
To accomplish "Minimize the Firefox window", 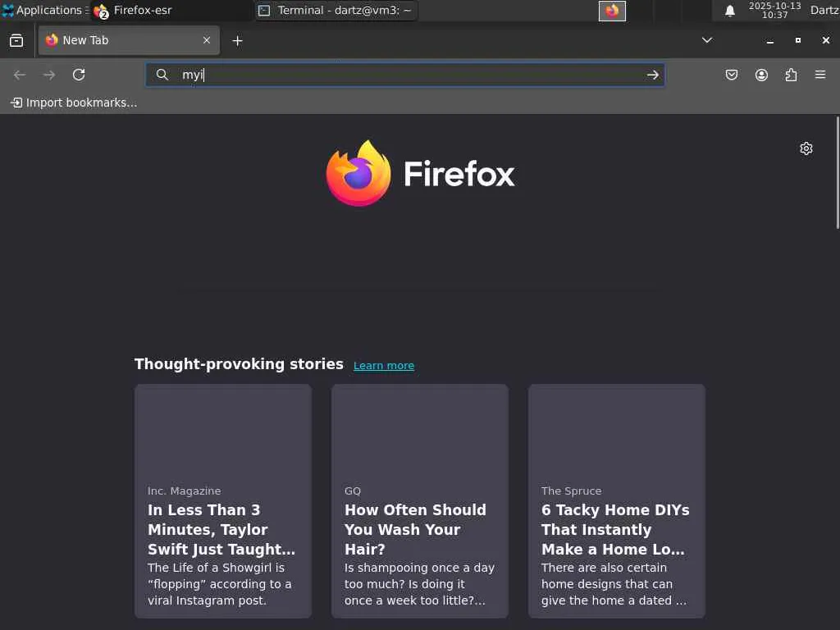I will click(x=769, y=41).
